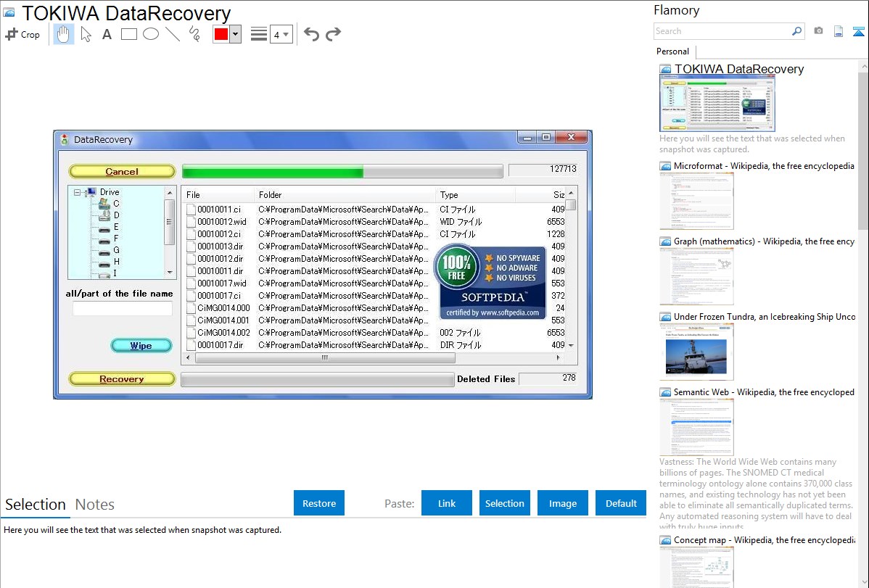Sort by the File column header
The width and height of the screenshot is (869, 588).
[218, 195]
